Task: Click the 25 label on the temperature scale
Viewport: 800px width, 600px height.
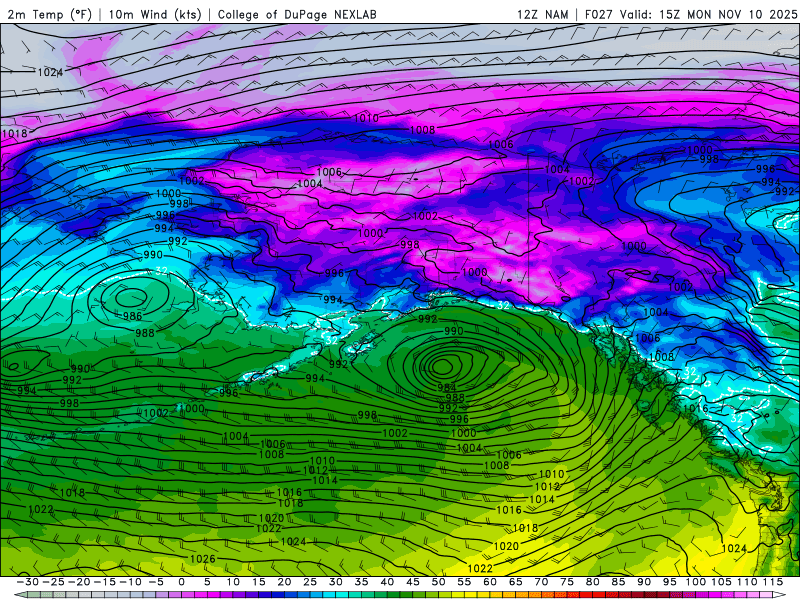Action: pyautogui.click(x=310, y=582)
